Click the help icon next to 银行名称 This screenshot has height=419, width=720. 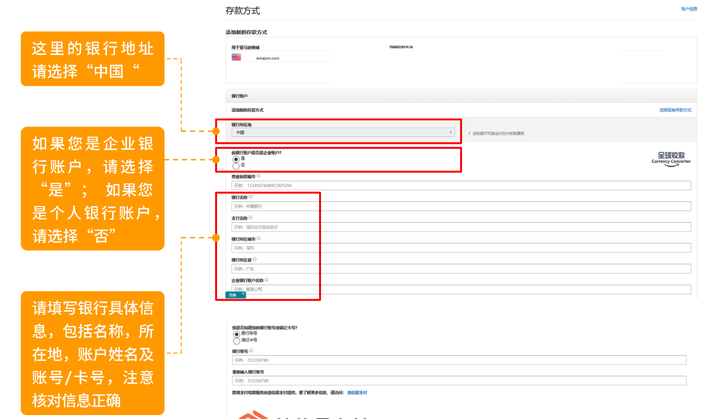(251, 197)
